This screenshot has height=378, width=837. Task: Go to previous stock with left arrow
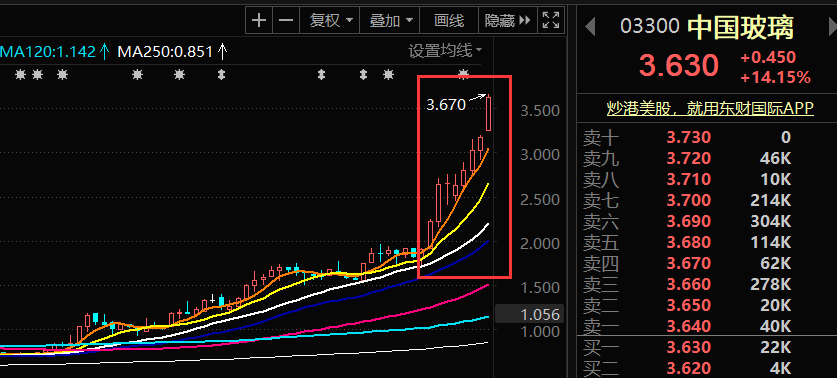point(590,26)
